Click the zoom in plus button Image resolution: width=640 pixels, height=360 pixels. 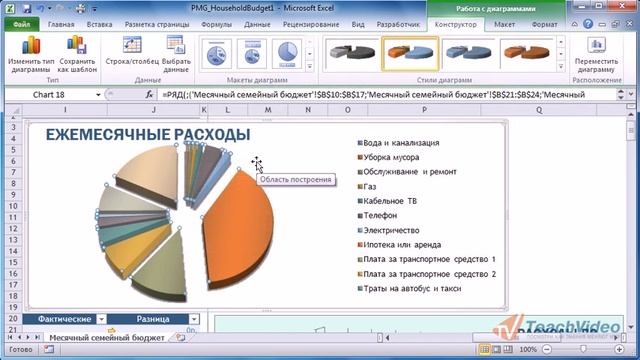(619, 349)
